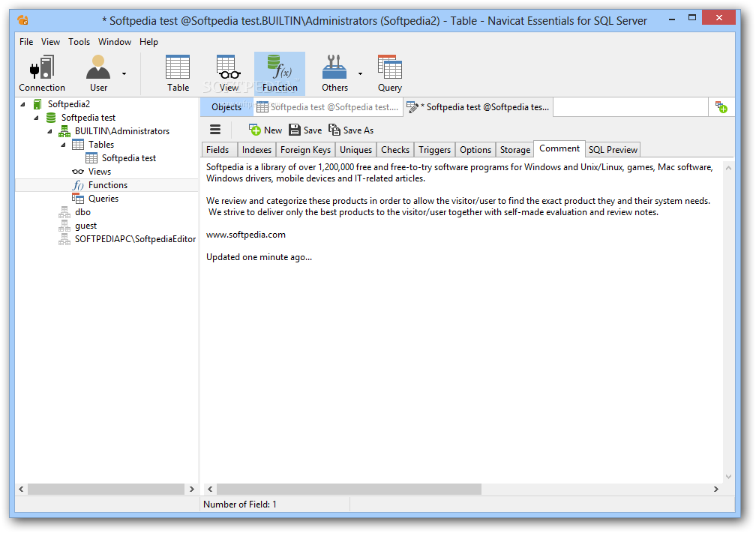Click the Others toolbar icon

pos(334,73)
